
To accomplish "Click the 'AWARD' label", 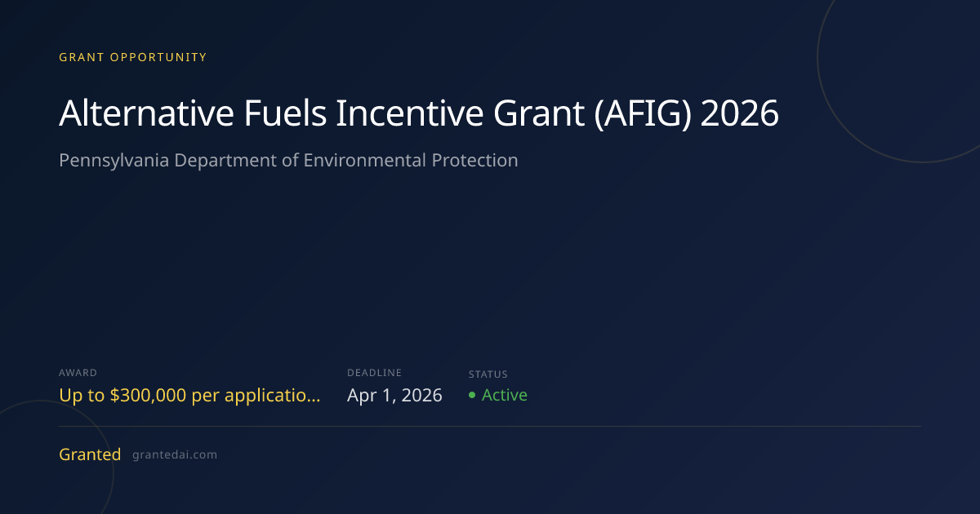I will click(78, 373).
